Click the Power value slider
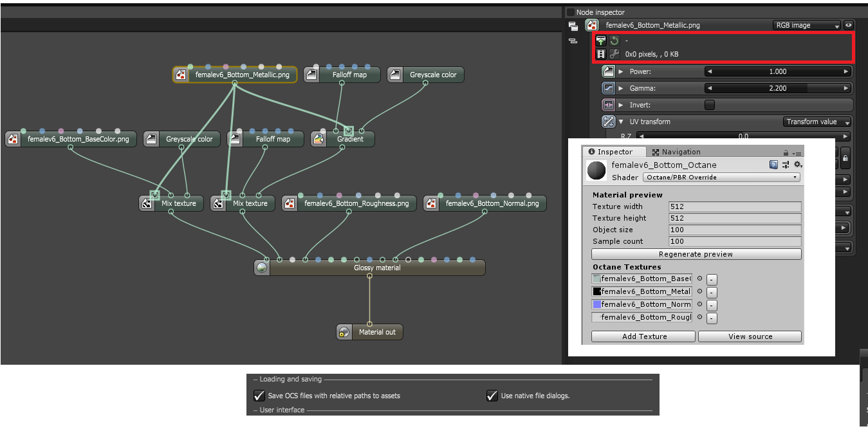 (x=778, y=71)
